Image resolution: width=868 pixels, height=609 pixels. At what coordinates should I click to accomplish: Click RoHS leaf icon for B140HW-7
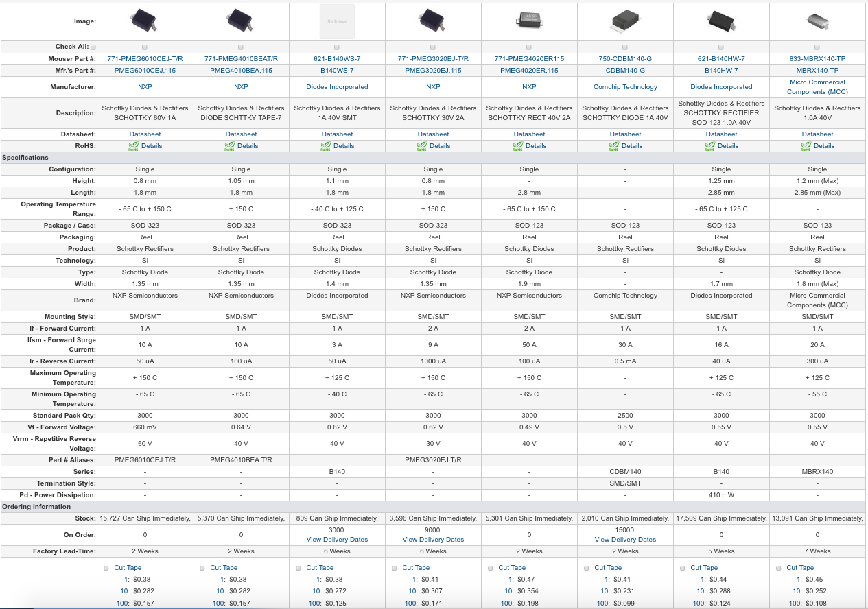[709, 145]
